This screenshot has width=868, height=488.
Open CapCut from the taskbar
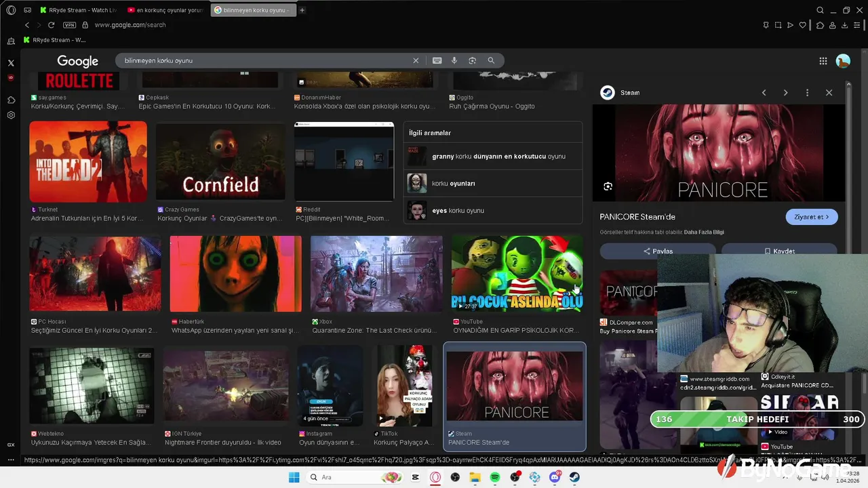(416, 477)
